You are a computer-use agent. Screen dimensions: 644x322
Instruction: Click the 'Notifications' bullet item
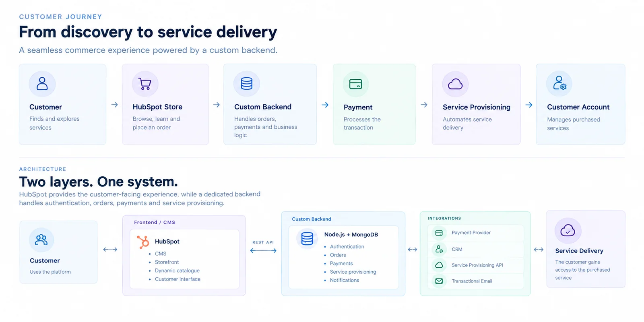pyautogui.click(x=345, y=280)
